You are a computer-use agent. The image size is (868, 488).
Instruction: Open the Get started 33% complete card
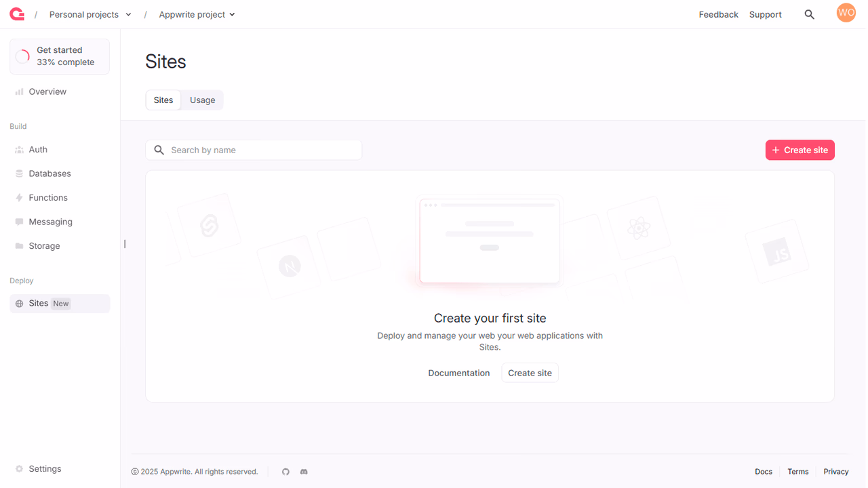coord(60,56)
